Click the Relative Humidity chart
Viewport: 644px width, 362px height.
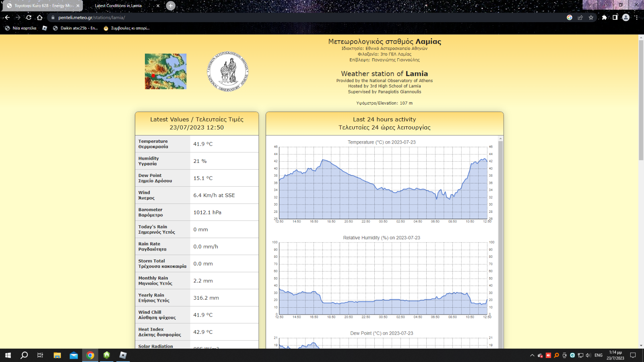click(383, 278)
